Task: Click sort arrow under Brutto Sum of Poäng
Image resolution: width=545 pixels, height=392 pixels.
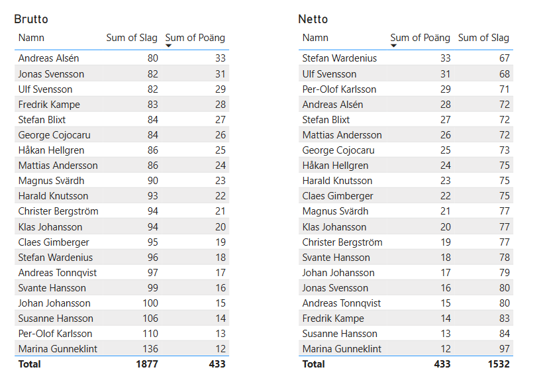Action: [169, 46]
